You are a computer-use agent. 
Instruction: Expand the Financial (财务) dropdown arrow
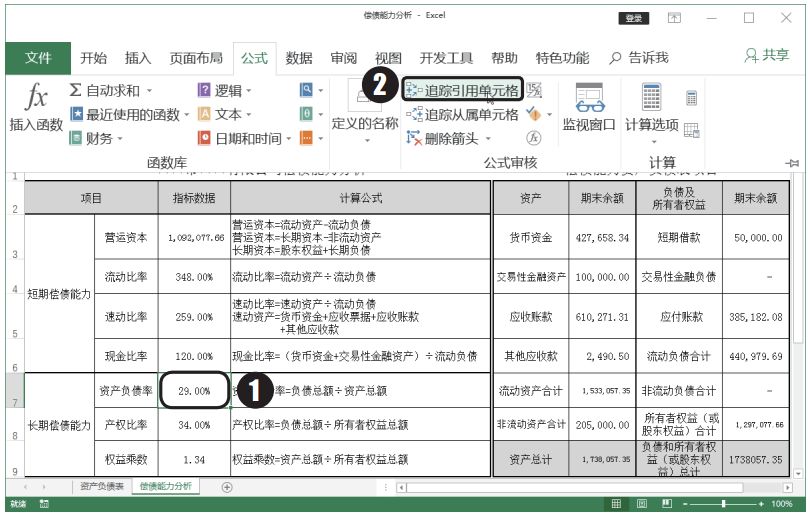(120, 138)
